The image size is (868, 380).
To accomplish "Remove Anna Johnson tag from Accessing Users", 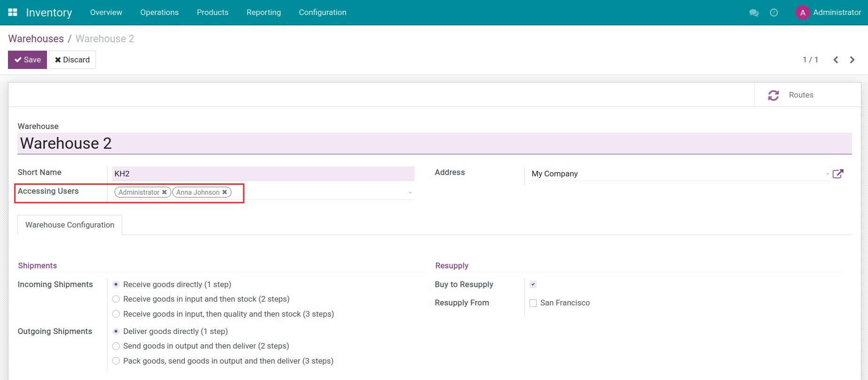I will pyautogui.click(x=225, y=192).
